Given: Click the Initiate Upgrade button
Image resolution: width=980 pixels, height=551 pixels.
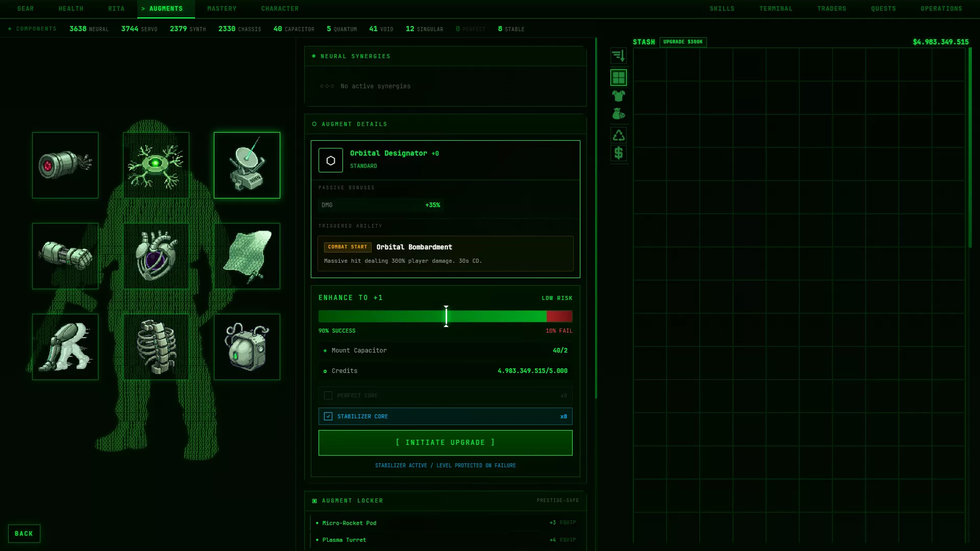Looking at the screenshot, I should click(x=446, y=443).
